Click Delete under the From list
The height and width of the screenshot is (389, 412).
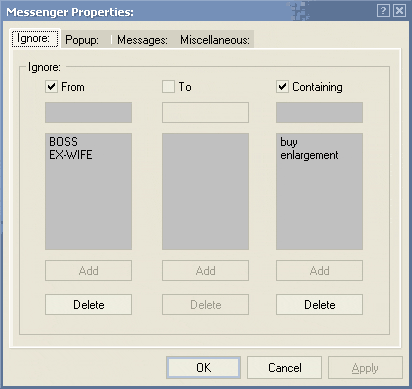[x=89, y=304]
